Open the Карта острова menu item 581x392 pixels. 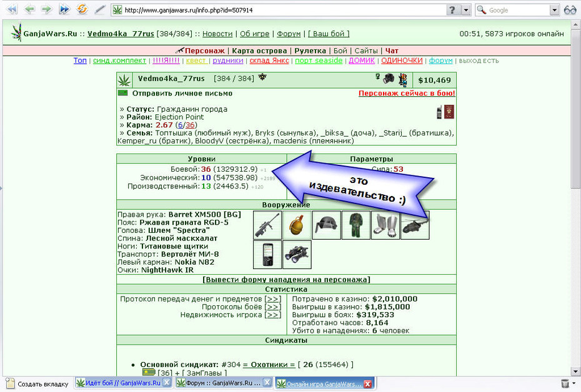[x=259, y=51]
